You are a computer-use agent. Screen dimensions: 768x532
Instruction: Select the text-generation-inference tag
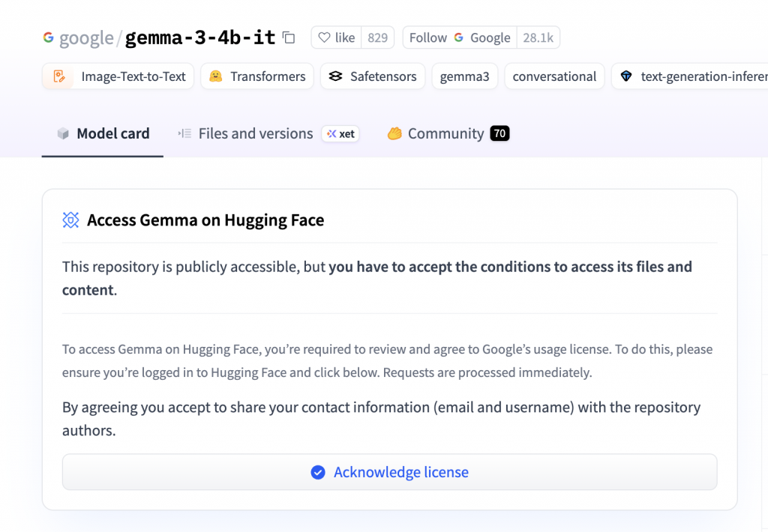click(690, 76)
